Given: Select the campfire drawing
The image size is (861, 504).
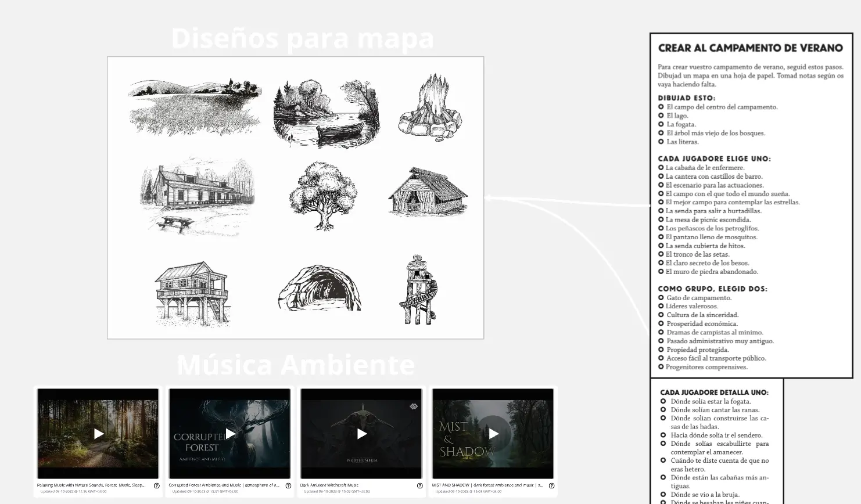Looking at the screenshot, I should (x=430, y=109).
